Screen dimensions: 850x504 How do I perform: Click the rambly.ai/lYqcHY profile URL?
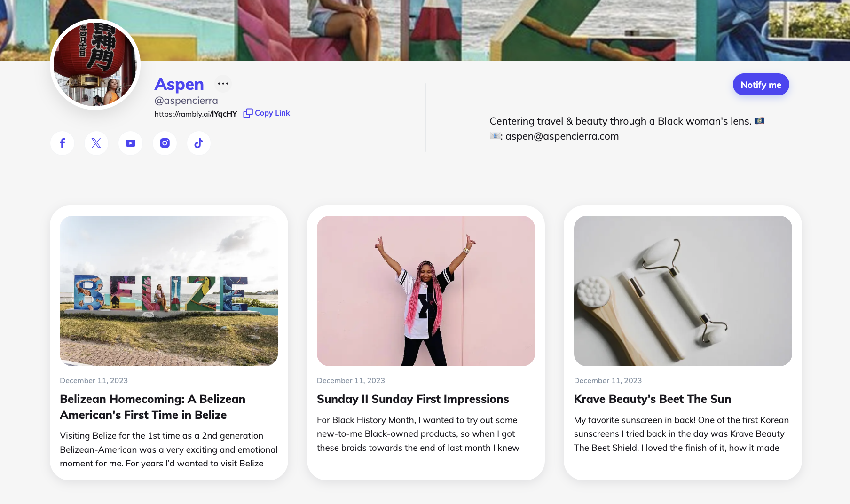[196, 114]
